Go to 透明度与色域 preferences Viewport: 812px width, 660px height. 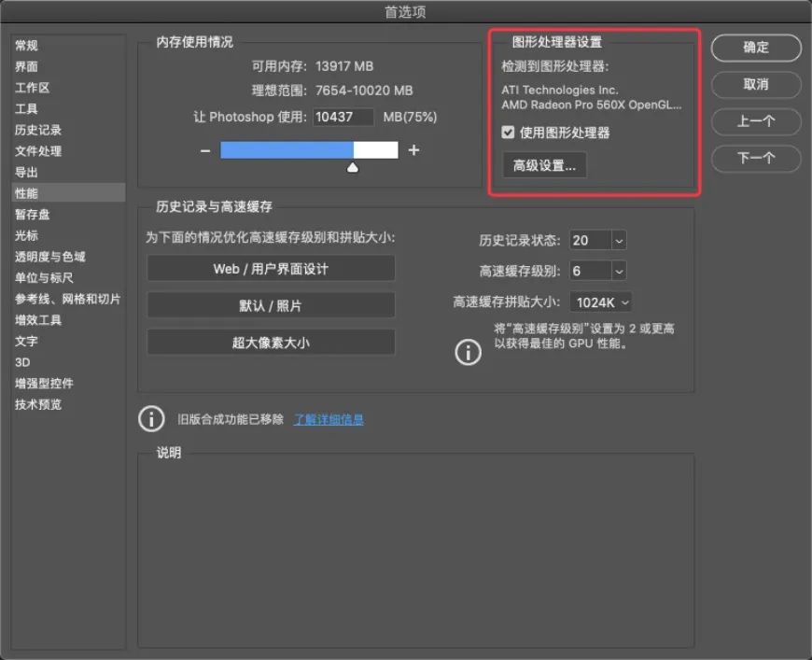click(68, 257)
